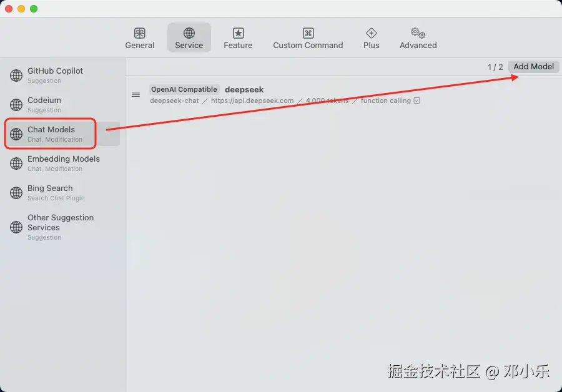
Task: Open the Plus tab
Action: coord(371,38)
